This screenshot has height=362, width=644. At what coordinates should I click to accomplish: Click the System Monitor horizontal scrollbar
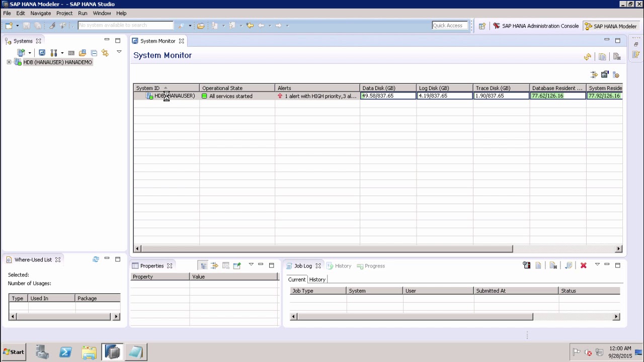point(326,249)
